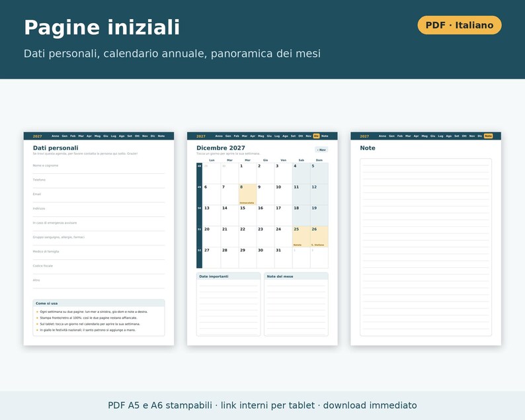Image resolution: width=525 pixels, height=420 pixels.
Task: Open day 8 Immacolata in the calendar
Action: coord(247,194)
